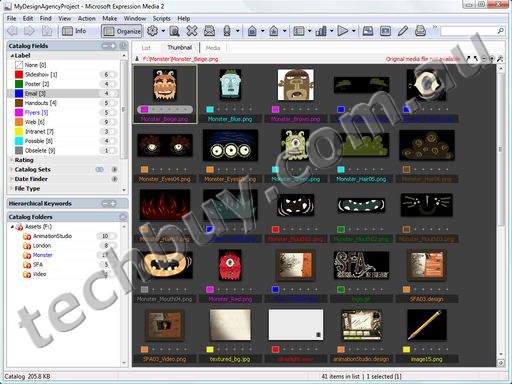Click the find magnifier page icon
512x384 pixels.
[174, 31]
